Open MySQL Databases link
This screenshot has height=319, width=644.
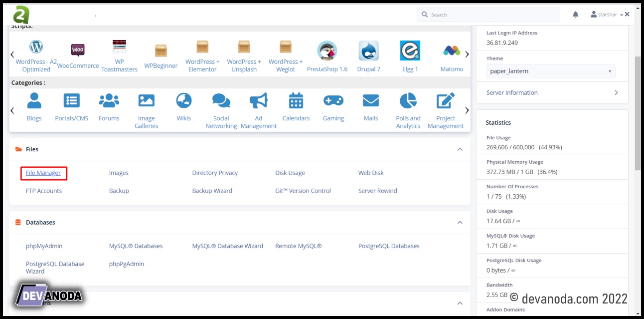tap(136, 246)
